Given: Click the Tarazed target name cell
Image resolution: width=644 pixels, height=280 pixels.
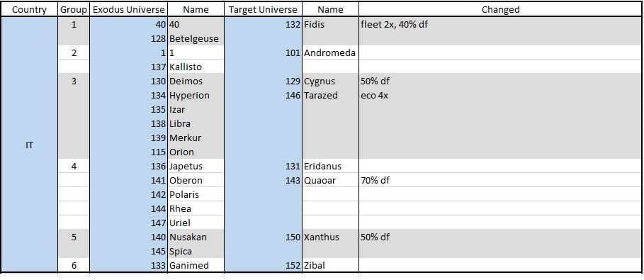Looking at the screenshot, I should (x=330, y=95).
